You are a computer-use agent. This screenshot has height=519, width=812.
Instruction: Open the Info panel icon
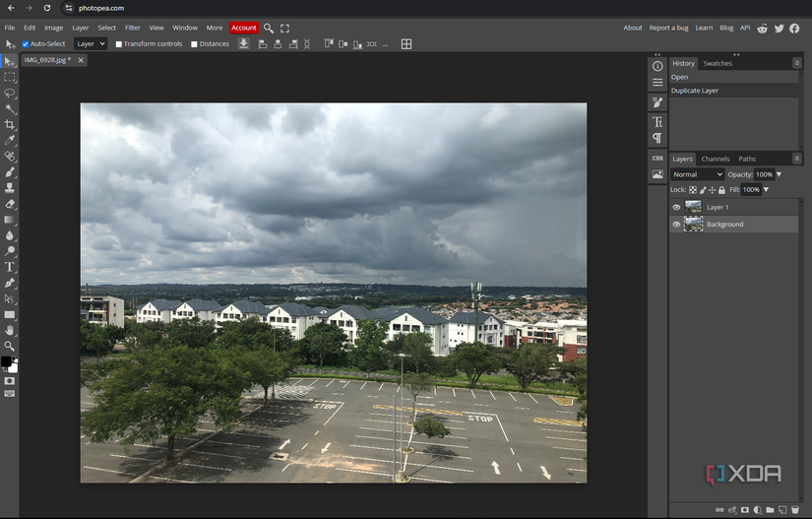657,66
